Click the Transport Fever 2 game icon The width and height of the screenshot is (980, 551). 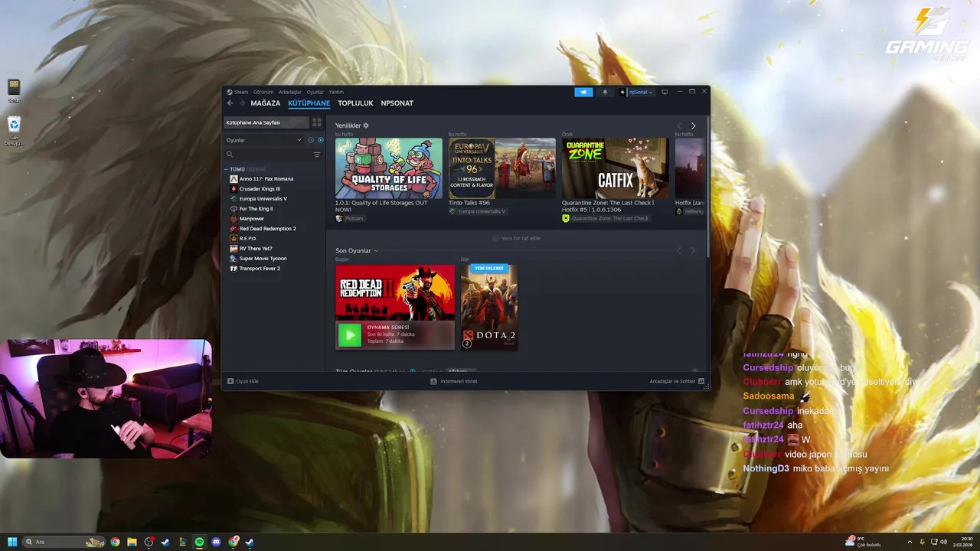pos(234,269)
